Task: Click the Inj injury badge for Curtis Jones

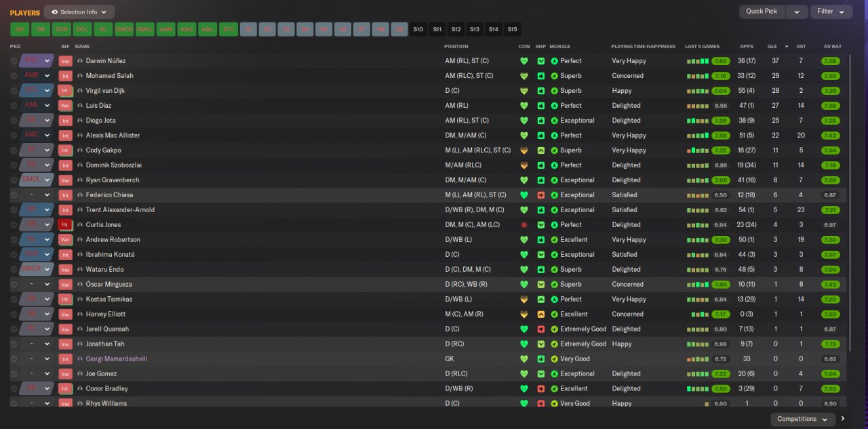Action: click(x=65, y=225)
